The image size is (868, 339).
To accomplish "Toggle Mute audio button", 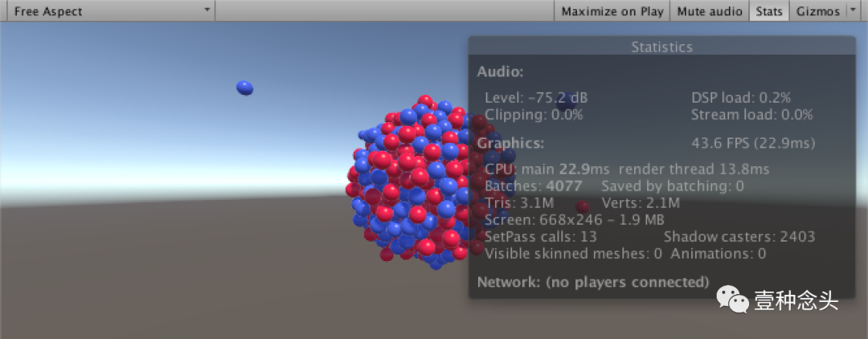I will coord(710,11).
